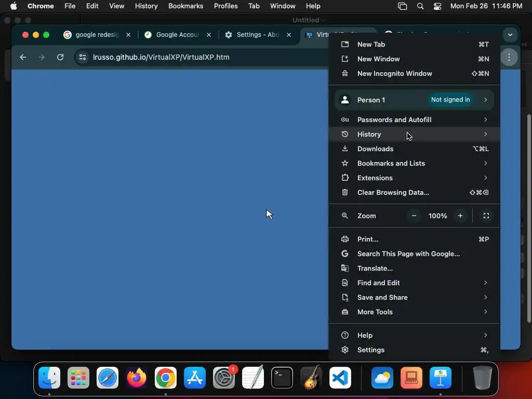This screenshot has width=532, height=399.
Task: Click the three-dot Chrome menu button
Action: 509,57
